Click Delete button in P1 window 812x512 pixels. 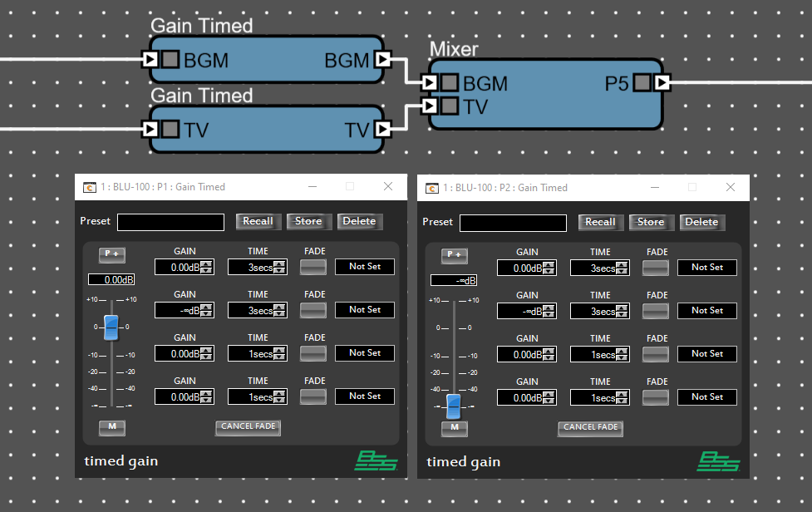360,221
